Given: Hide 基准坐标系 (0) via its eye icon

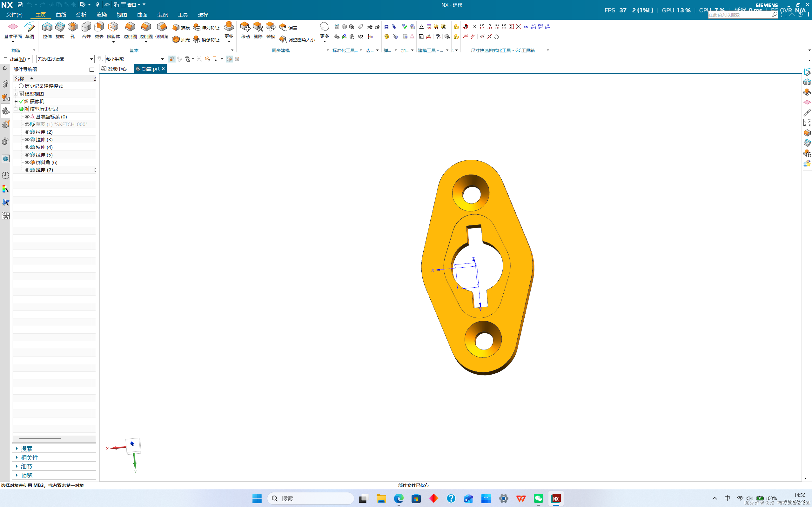Looking at the screenshot, I should tap(27, 117).
